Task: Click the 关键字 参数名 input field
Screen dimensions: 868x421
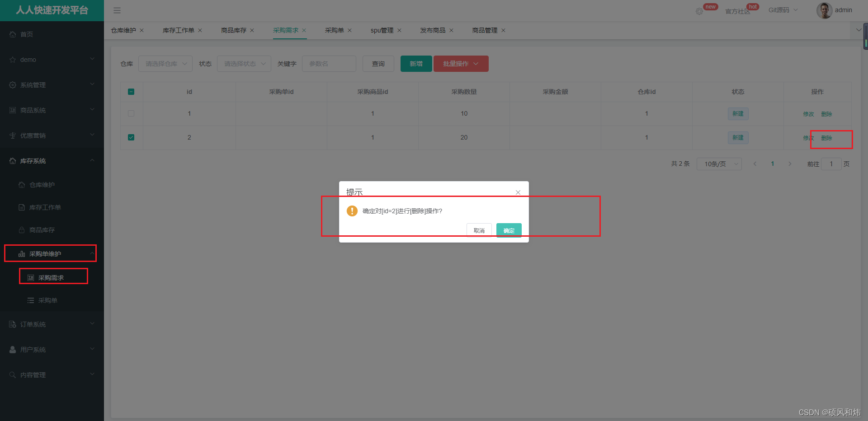Action: click(329, 64)
